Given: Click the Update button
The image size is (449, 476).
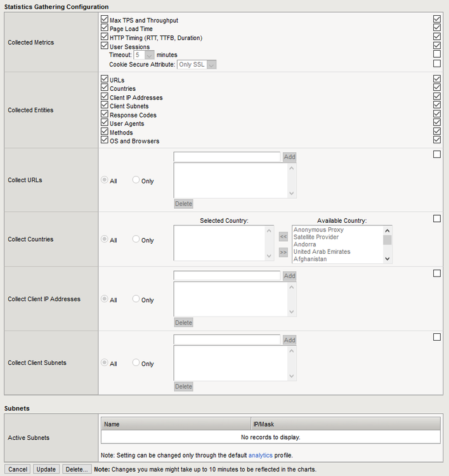Looking at the screenshot, I should (46, 470).
